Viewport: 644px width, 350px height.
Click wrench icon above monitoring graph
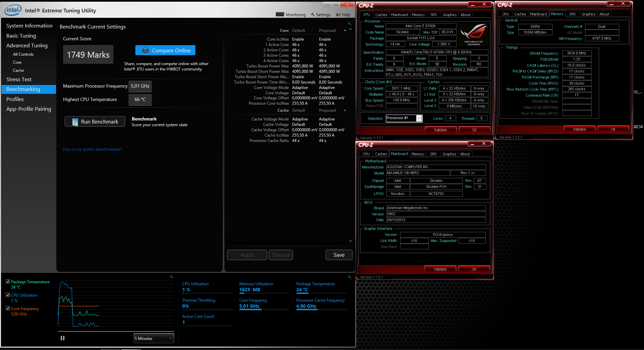[x=171, y=277]
